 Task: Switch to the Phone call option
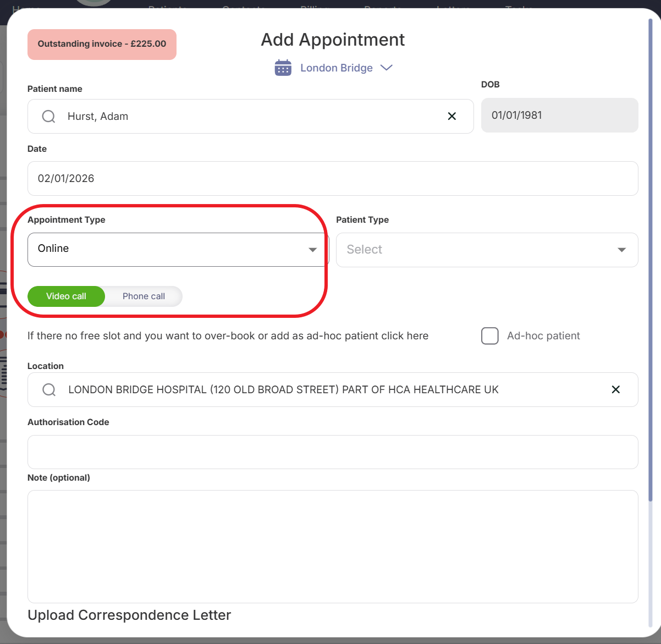pyautogui.click(x=144, y=296)
